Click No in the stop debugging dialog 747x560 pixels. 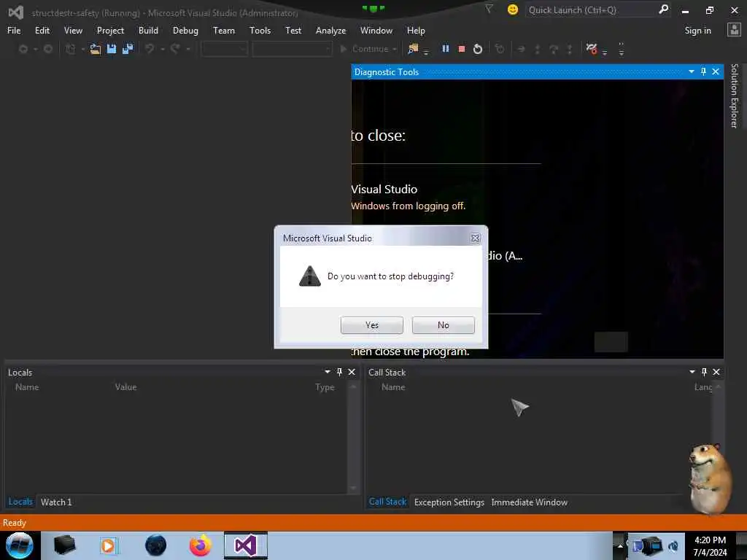point(443,325)
